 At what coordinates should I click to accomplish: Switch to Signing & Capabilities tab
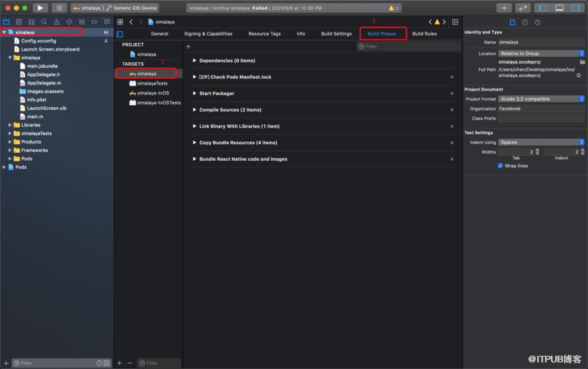pos(208,34)
